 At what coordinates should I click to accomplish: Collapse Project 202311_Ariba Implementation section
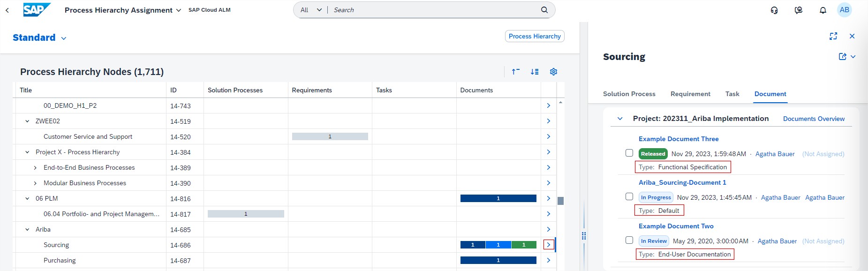tap(620, 119)
